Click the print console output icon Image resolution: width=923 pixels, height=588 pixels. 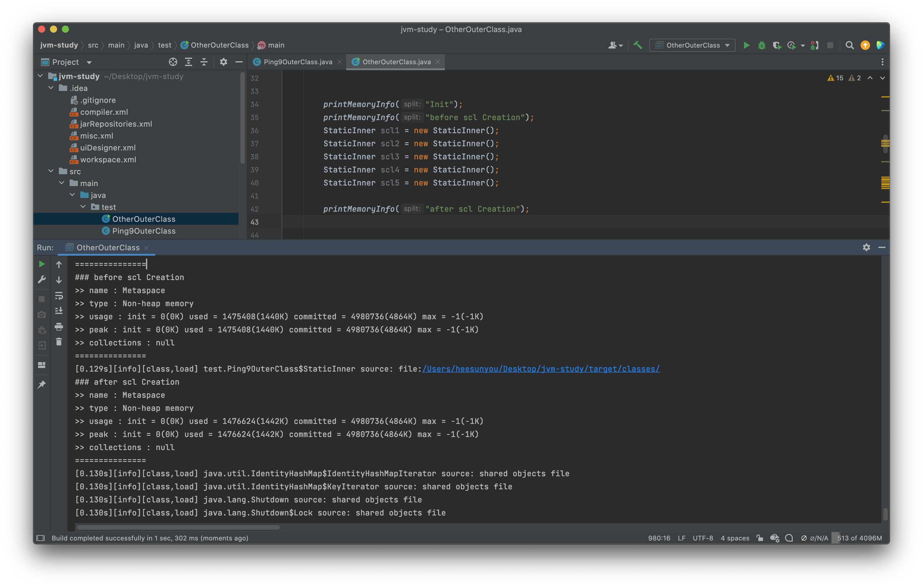pos(59,327)
